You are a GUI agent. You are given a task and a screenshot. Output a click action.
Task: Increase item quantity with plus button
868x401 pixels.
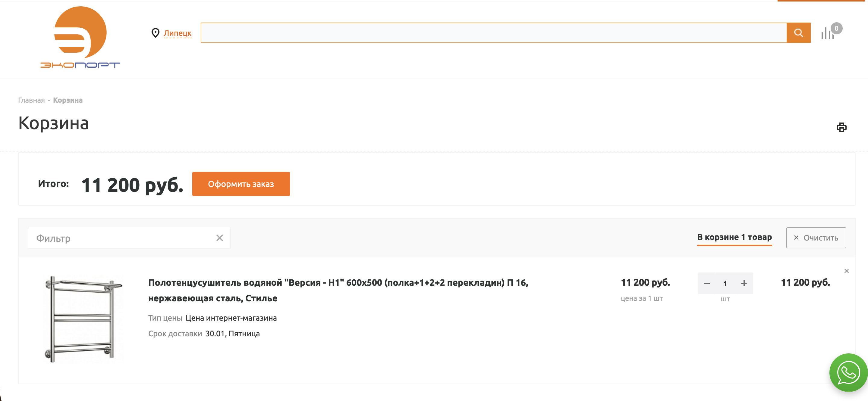point(744,284)
